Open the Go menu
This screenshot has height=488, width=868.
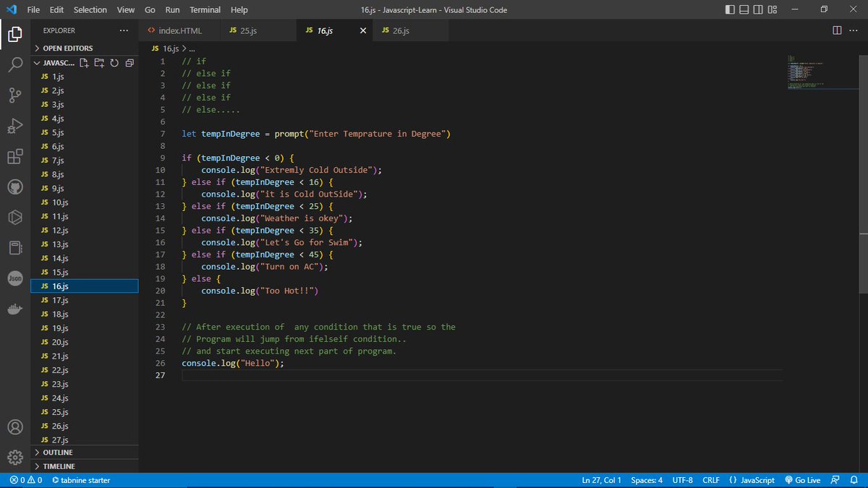coord(150,9)
